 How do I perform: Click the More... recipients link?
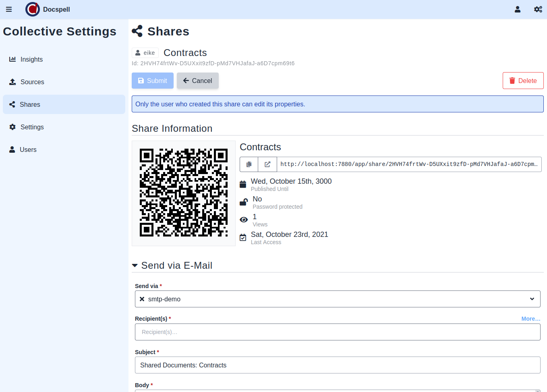pyautogui.click(x=530, y=319)
